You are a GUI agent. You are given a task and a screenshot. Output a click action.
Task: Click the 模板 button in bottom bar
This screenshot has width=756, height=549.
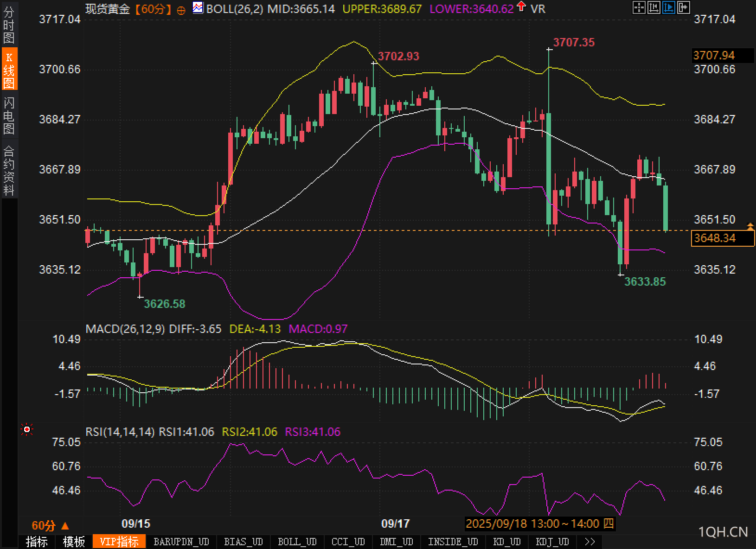74,542
